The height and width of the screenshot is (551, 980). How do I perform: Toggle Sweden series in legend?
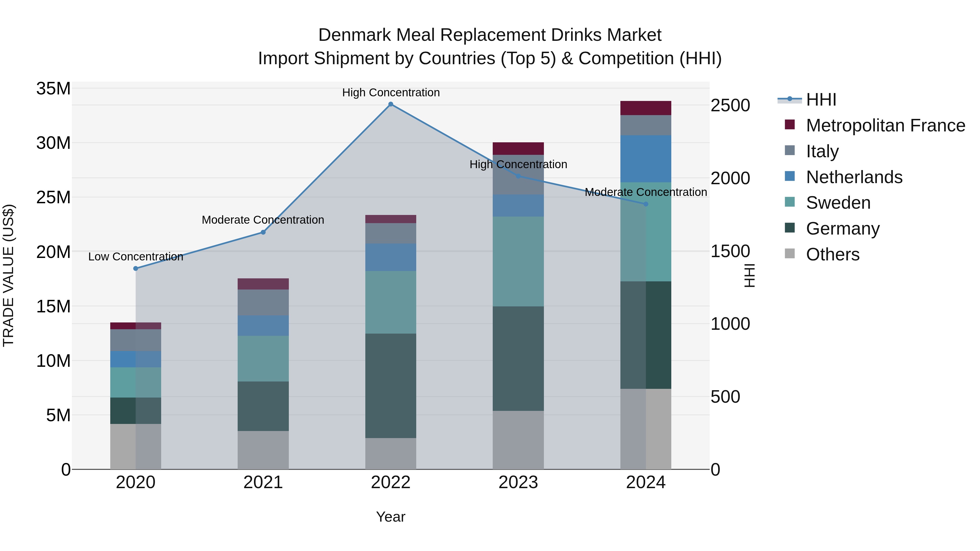(x=828, y=203)
